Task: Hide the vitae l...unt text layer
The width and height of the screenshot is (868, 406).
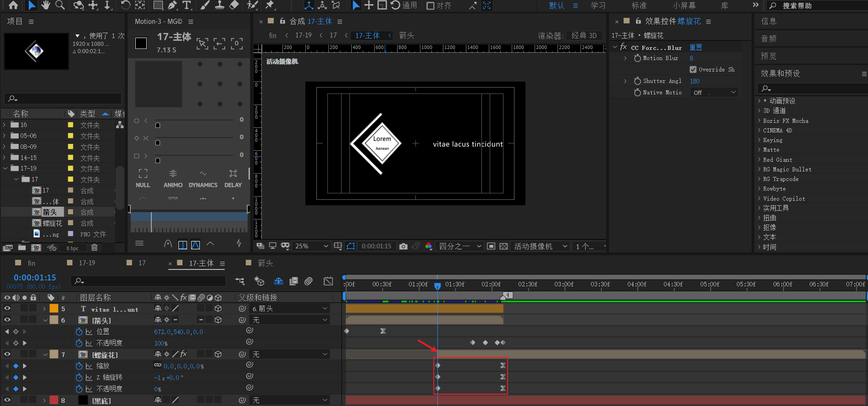Action: click(7, 308)
